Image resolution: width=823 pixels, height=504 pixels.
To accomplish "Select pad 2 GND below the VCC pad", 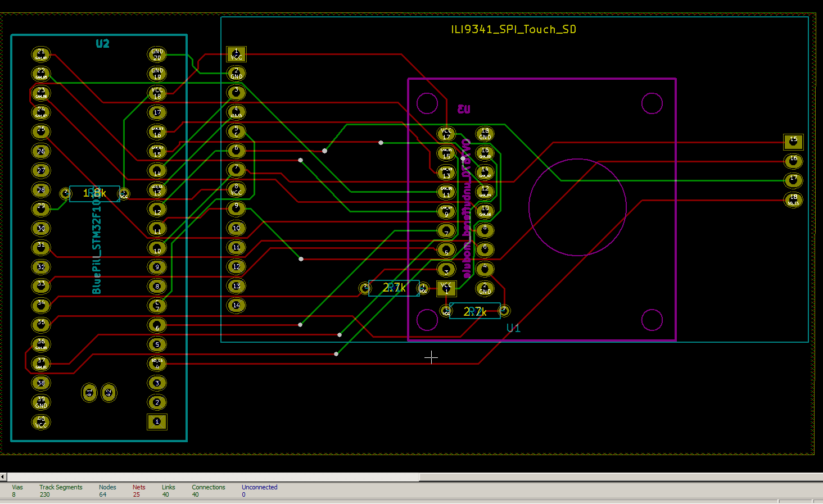I will coord(236,73).
